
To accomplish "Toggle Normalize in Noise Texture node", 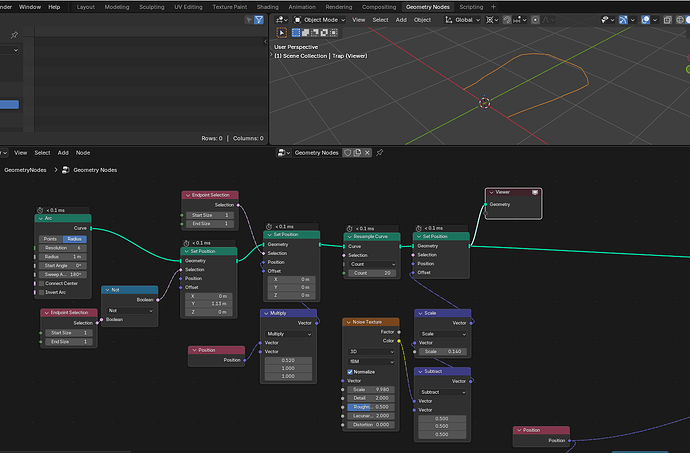I will tap(350, 372).
